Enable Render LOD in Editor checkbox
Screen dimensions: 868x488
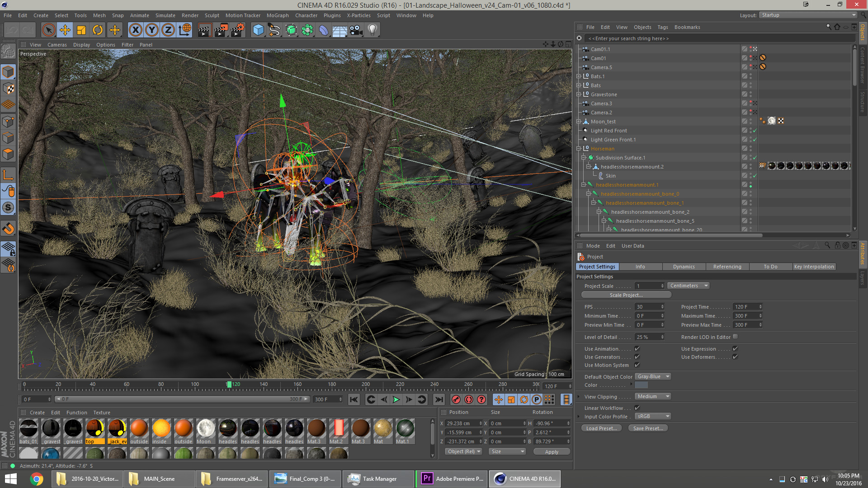pos(735,337)
